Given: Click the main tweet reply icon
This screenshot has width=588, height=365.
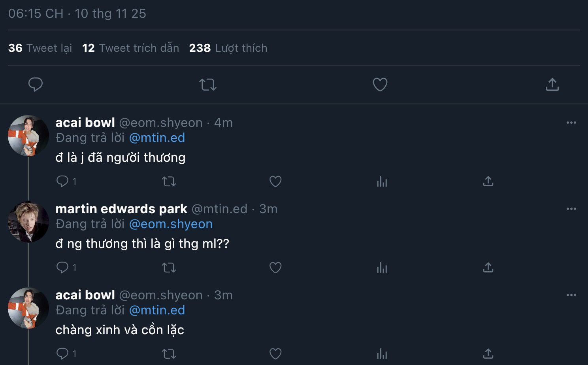Looking at the screenshot, I should click(36, 84).
